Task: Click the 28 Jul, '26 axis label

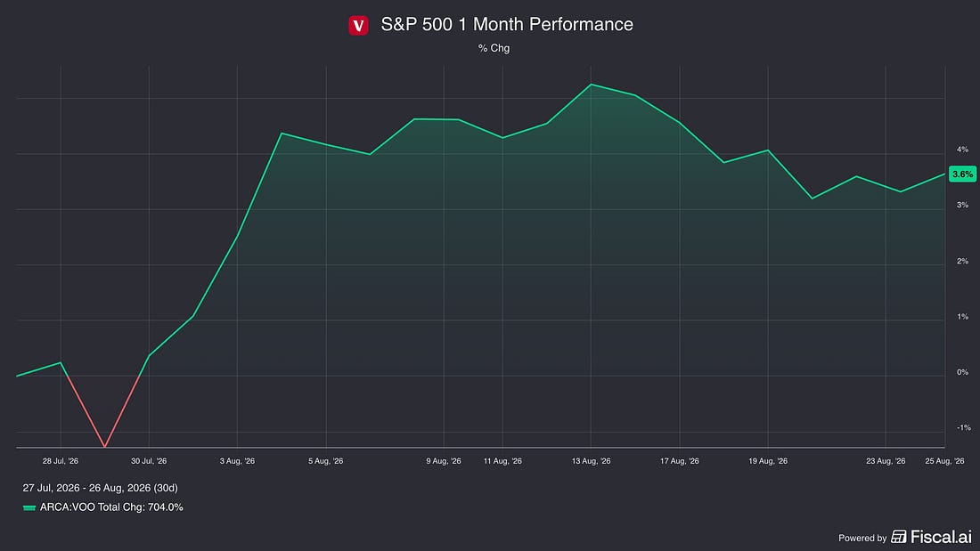Action: click(61, 461)
